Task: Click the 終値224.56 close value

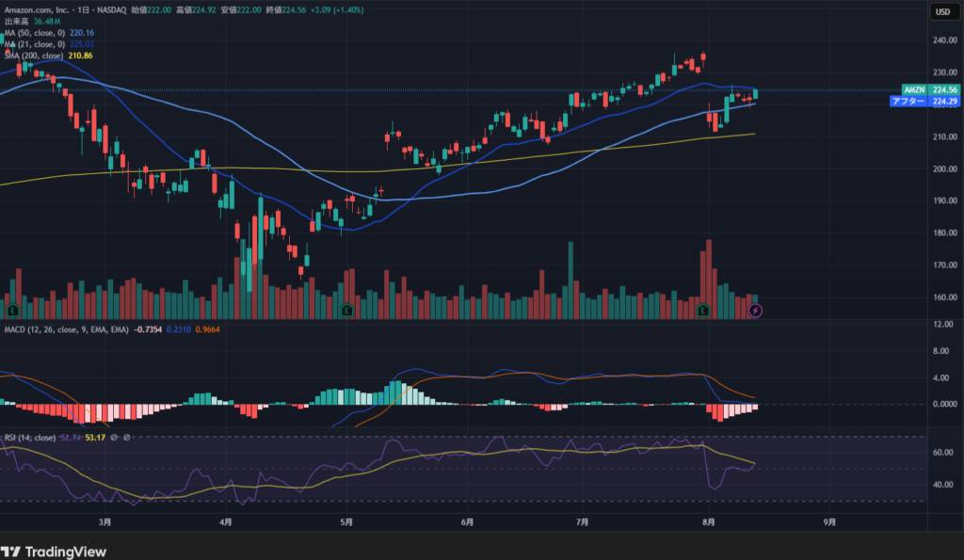Action: [286, 9]
